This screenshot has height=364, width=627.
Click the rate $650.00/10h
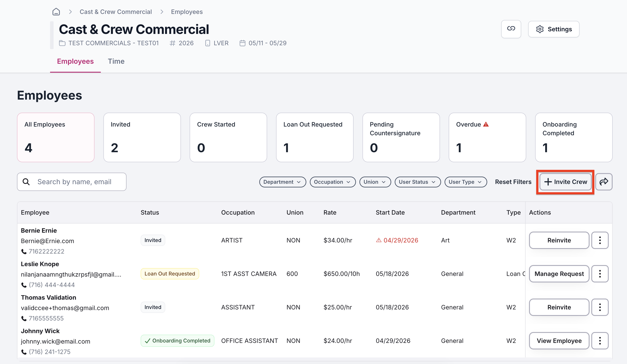point(342,274)
